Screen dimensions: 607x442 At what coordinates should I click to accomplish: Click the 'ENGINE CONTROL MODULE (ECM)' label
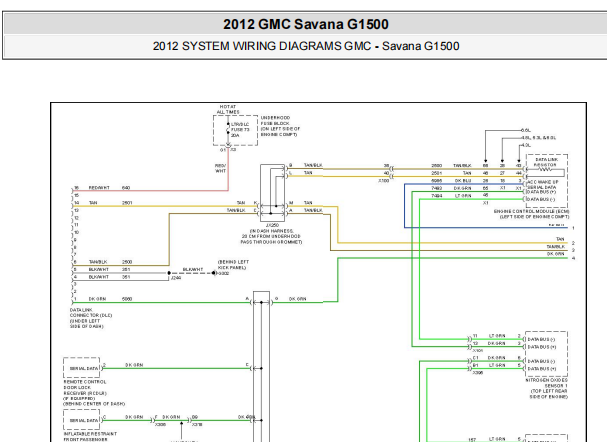(x=532, y=212)
